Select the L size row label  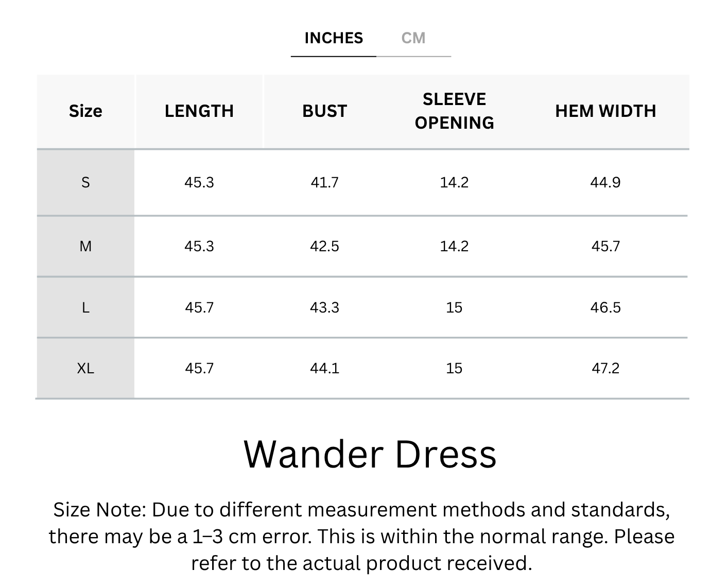point(85,307)
